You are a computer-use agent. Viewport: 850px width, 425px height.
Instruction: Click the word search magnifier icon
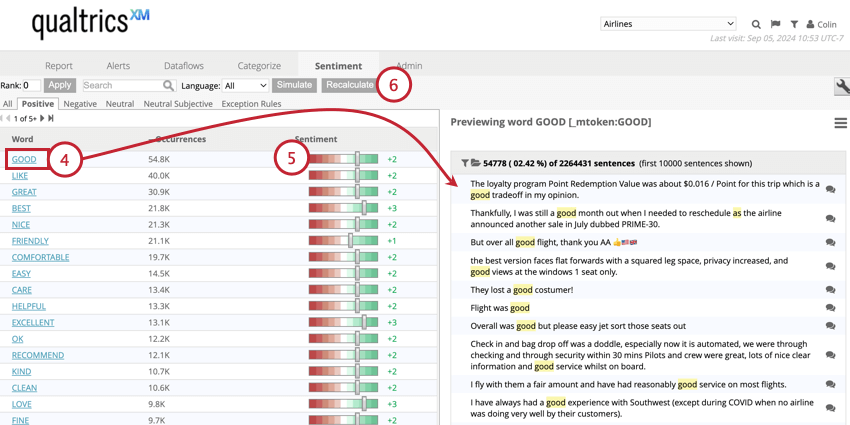coord(169,86)
